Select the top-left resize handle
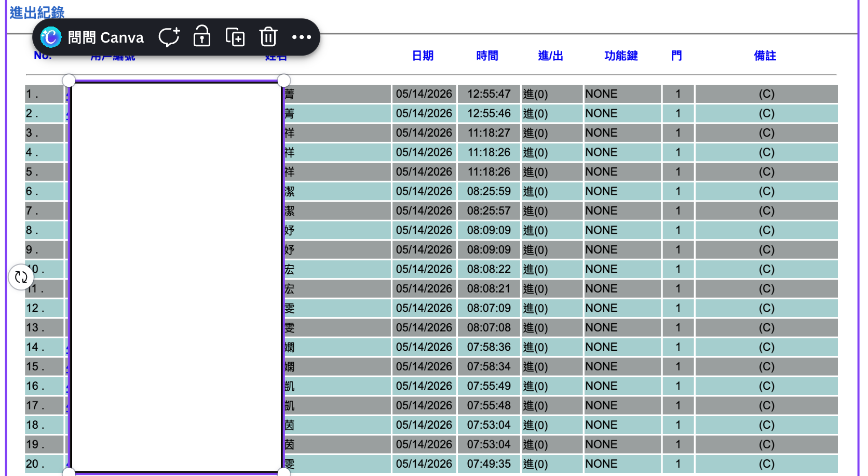This screenshot has width=868, height=476. [x=69, y=80]
